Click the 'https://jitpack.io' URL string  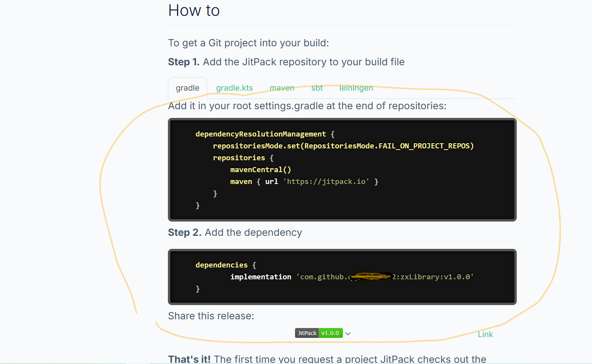pos(326,182)
